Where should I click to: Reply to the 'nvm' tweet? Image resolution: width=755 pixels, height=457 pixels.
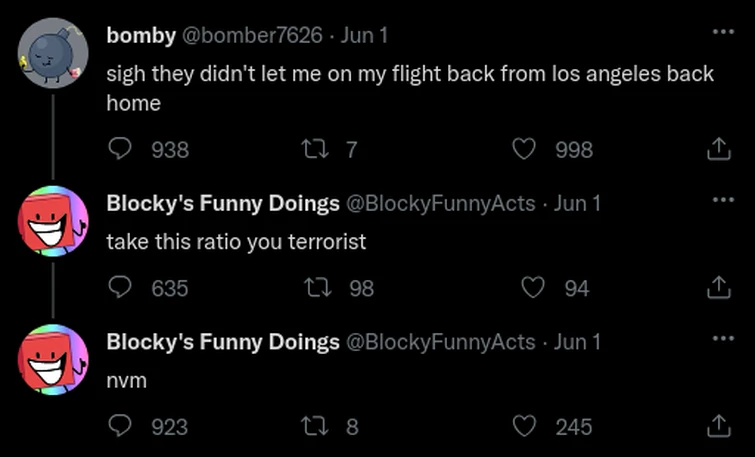point(120,427)
